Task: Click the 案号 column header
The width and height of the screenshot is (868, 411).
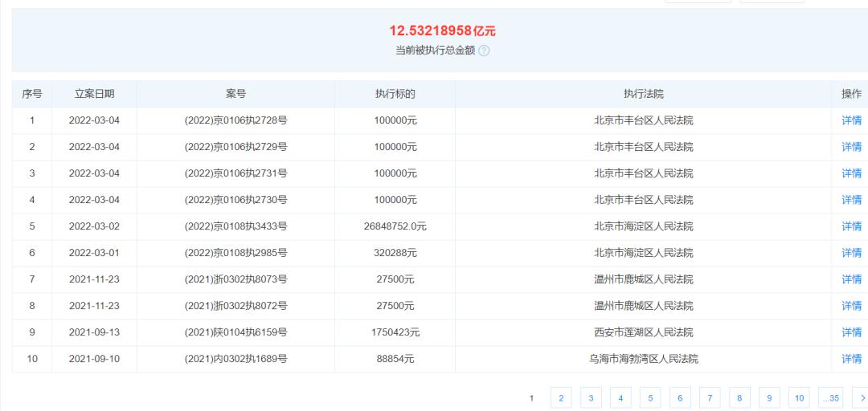Action: (235, 94)
